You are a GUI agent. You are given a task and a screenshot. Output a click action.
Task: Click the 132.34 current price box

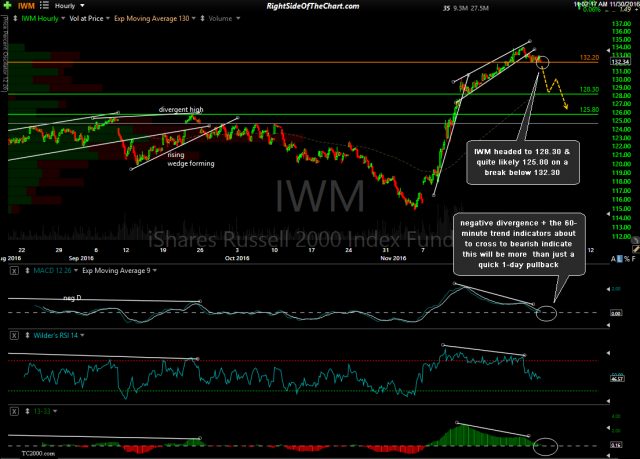point(620,62)
